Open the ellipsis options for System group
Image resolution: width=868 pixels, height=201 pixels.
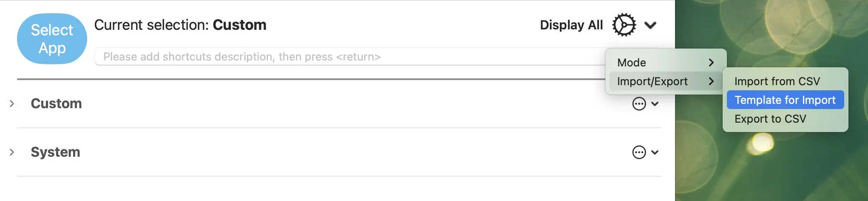point(639,152)
